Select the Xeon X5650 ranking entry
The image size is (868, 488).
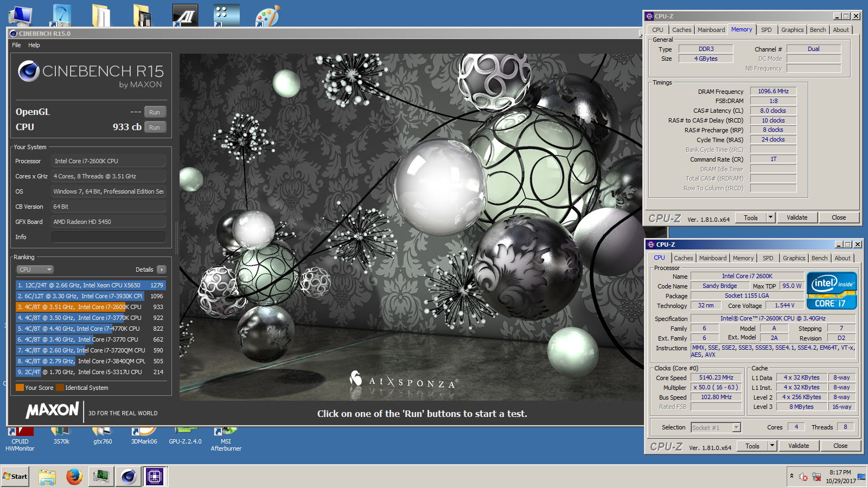91,285
